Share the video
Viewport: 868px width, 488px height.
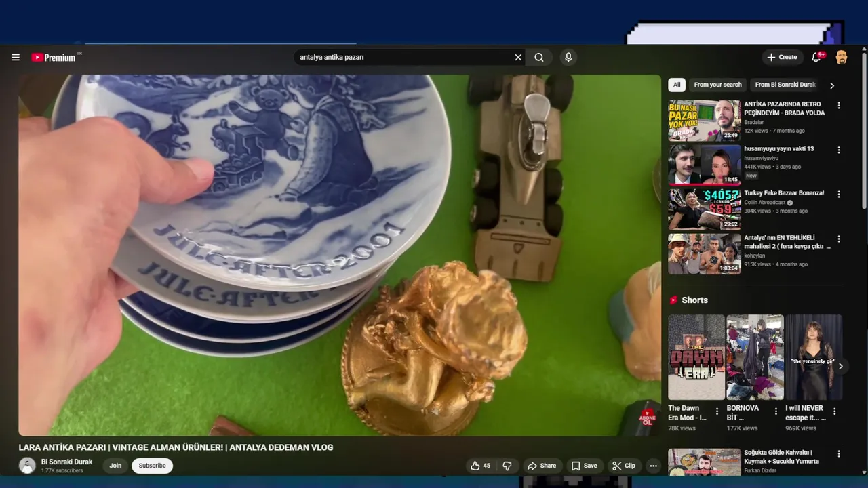tap(542, 466)
